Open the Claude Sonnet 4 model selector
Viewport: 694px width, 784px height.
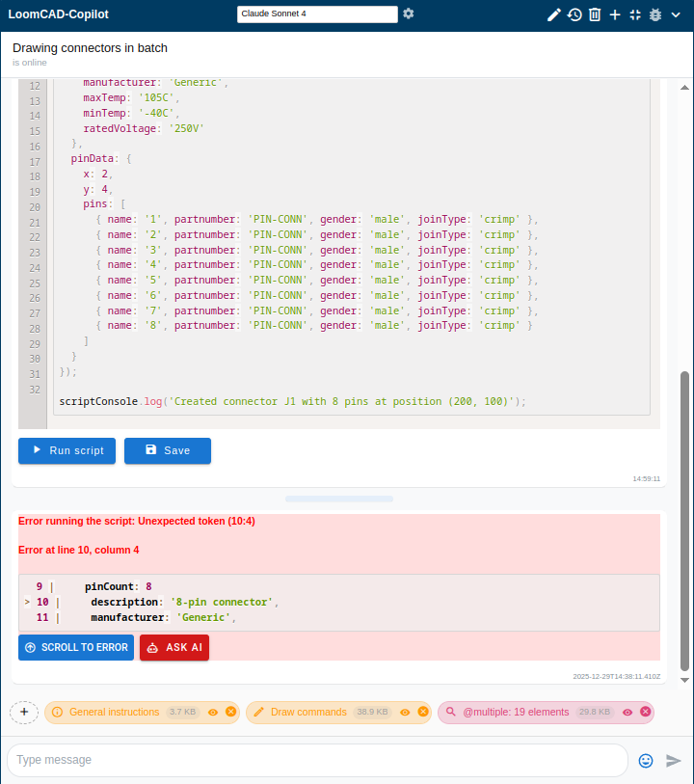[317, 14]
